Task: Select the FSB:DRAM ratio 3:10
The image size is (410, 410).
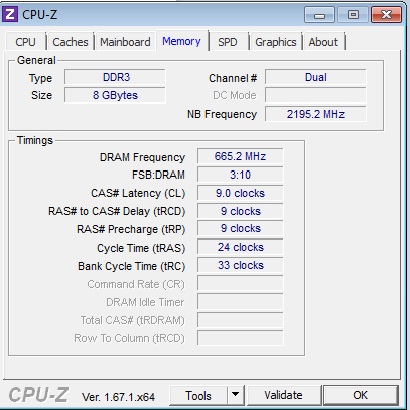Action: point(240,175)
